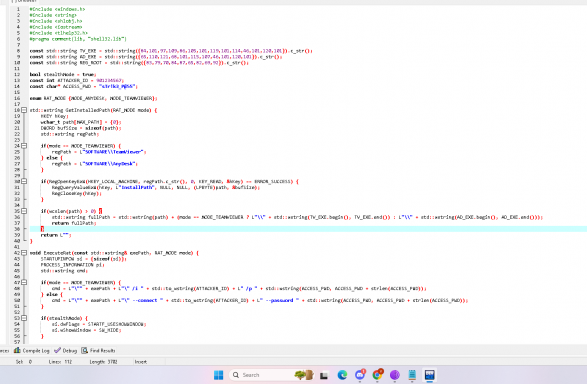The height and width of the screenshot is (384, 587).
Task: Collapse the fold at line 24
Action: [24, 146]
